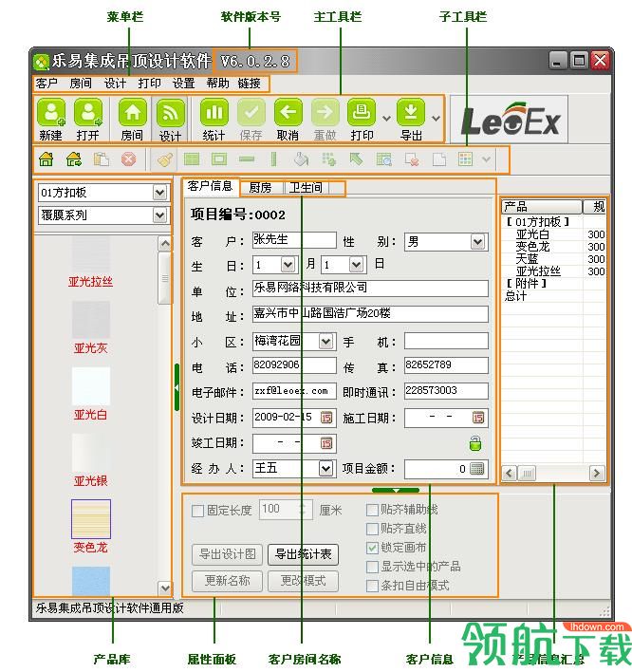Image resolution: width=632 pixels, height=672 pixels.
Task: Enable the 贴齐辅助线 checkbox
Action: coord(372,510)
